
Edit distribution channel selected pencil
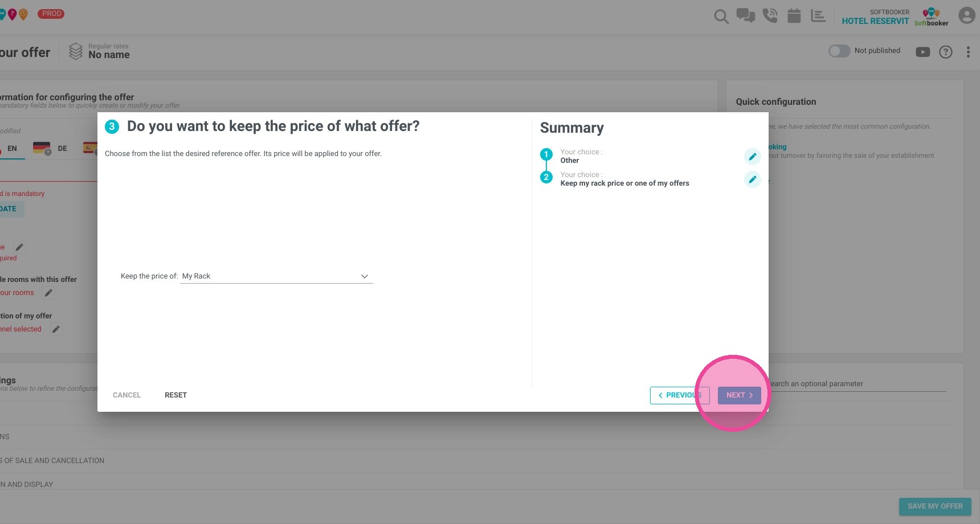click(x=56, y=329)
